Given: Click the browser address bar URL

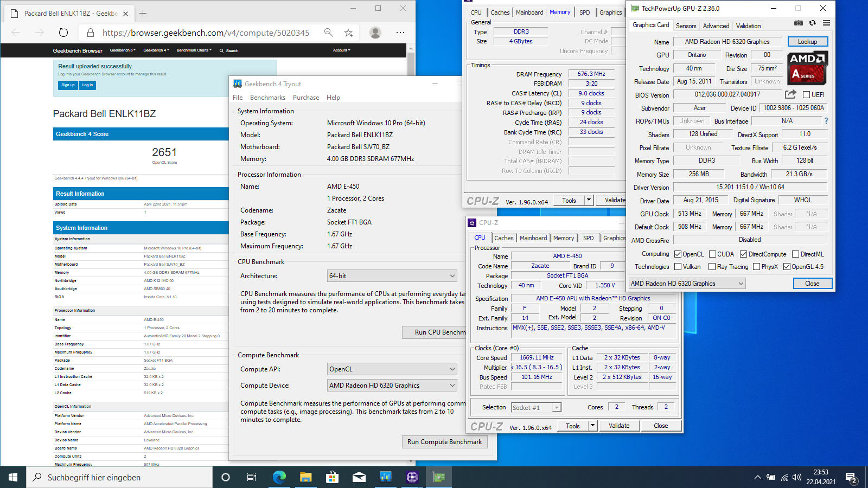Looking at the screenshot, I should [x=206, y=33].
